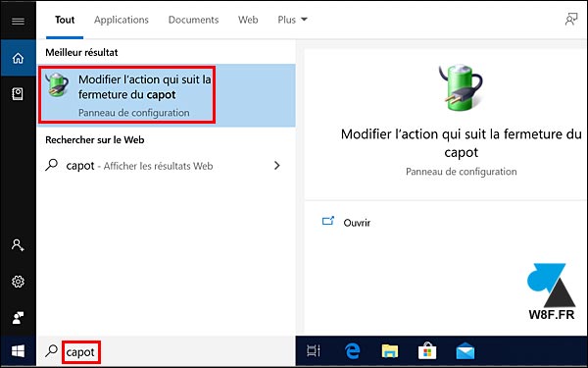Open best result Modifier l'action fermeture du capot
This screenshot has width=588, height=368.
click(x=167, y=95)
